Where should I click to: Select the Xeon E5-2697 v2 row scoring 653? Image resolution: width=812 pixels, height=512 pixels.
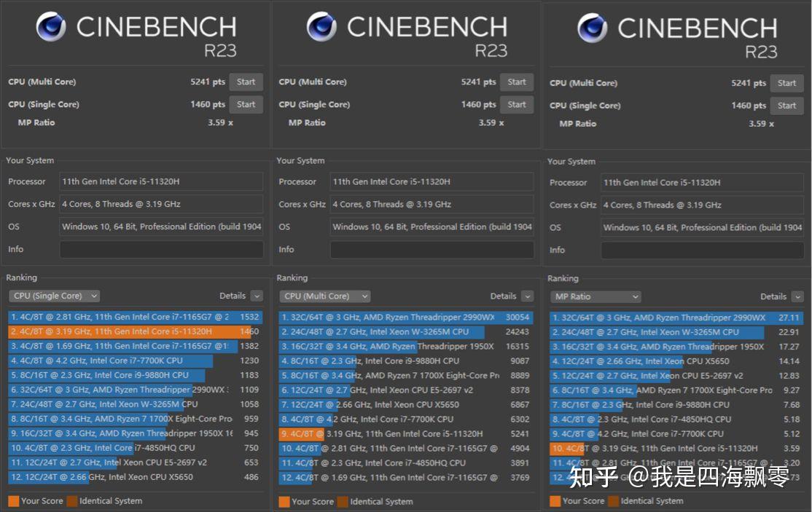(x=135, y=462)
